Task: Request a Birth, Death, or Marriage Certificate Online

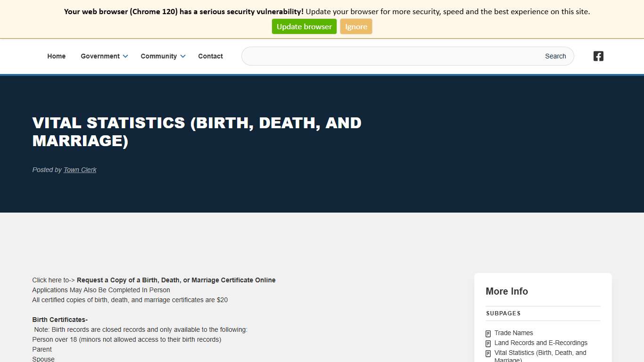Action: click(176, 280)
